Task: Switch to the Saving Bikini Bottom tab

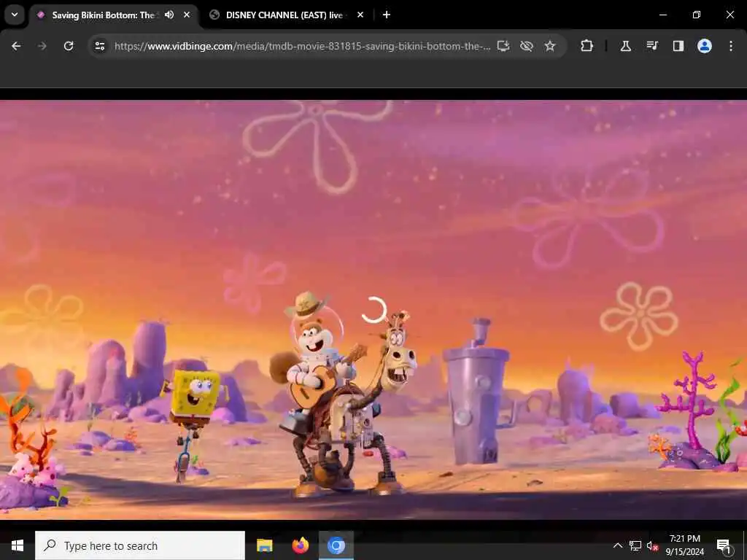Action: (x=103, y=15)
